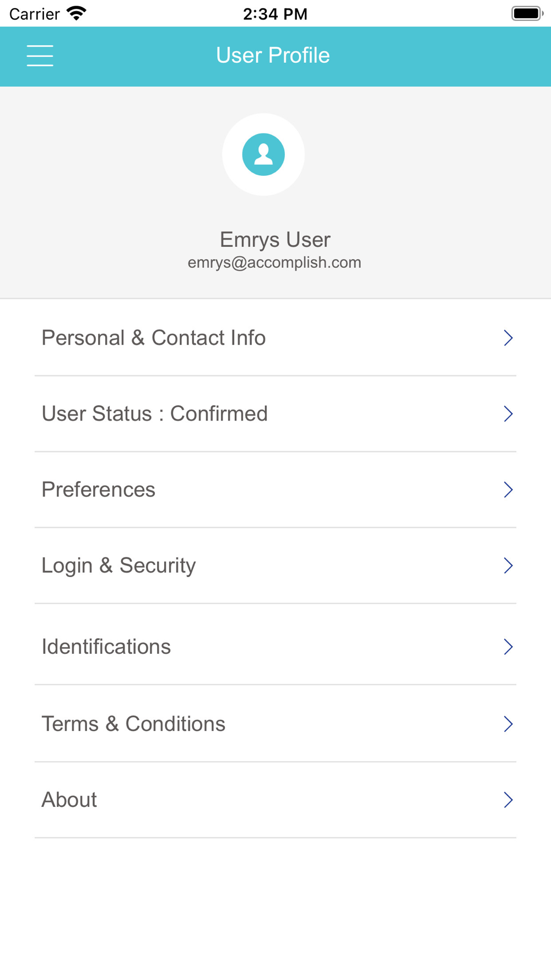Open Terms & Conditions
Screen dimensions: 551x980
coord(275,724)
